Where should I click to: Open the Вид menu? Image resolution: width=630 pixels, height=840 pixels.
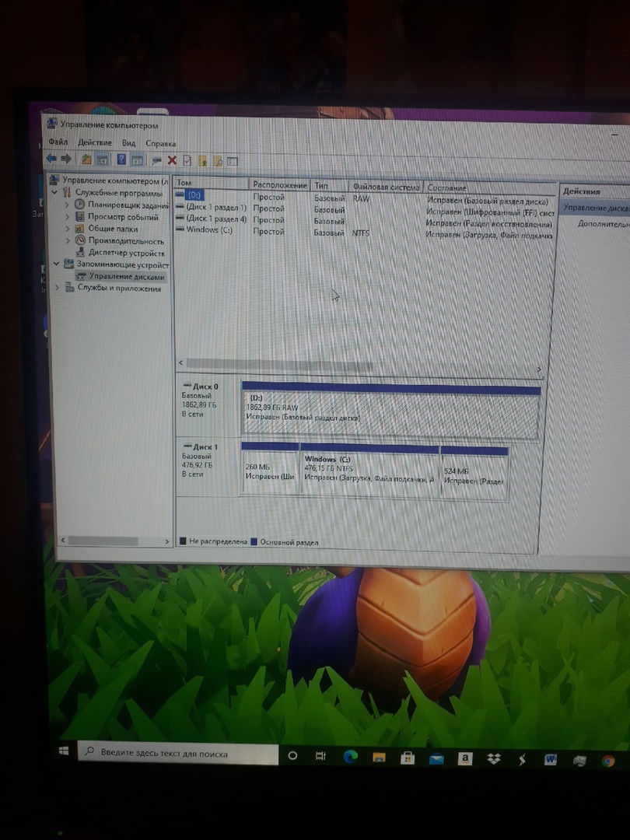128,143
